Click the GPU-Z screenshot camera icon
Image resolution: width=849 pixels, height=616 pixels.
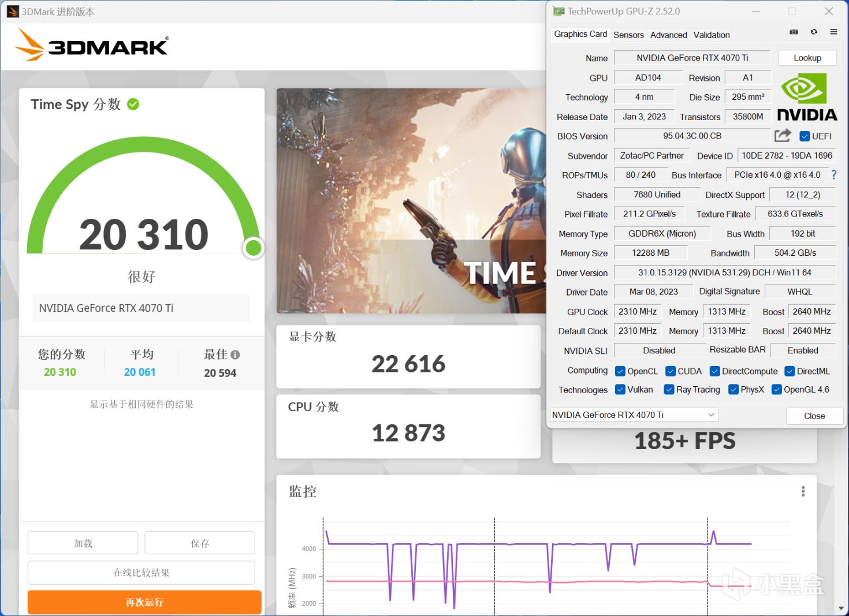click(794, 32)
